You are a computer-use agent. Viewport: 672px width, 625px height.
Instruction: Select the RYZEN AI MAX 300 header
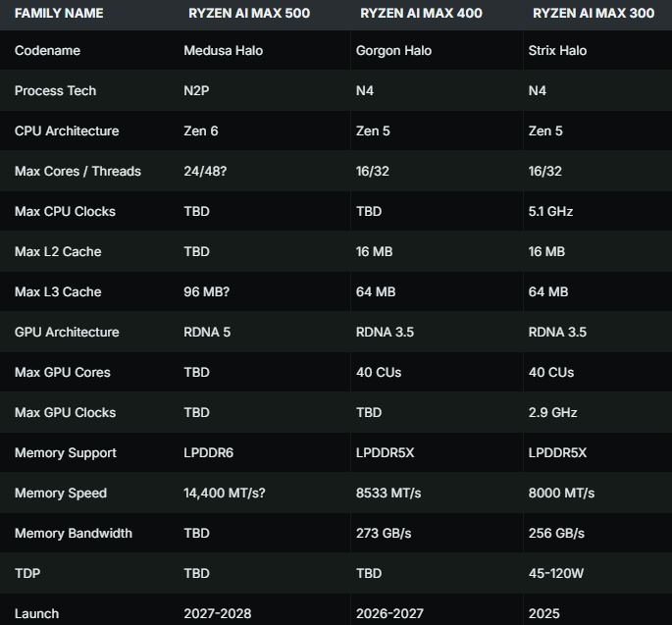(594, 14)
